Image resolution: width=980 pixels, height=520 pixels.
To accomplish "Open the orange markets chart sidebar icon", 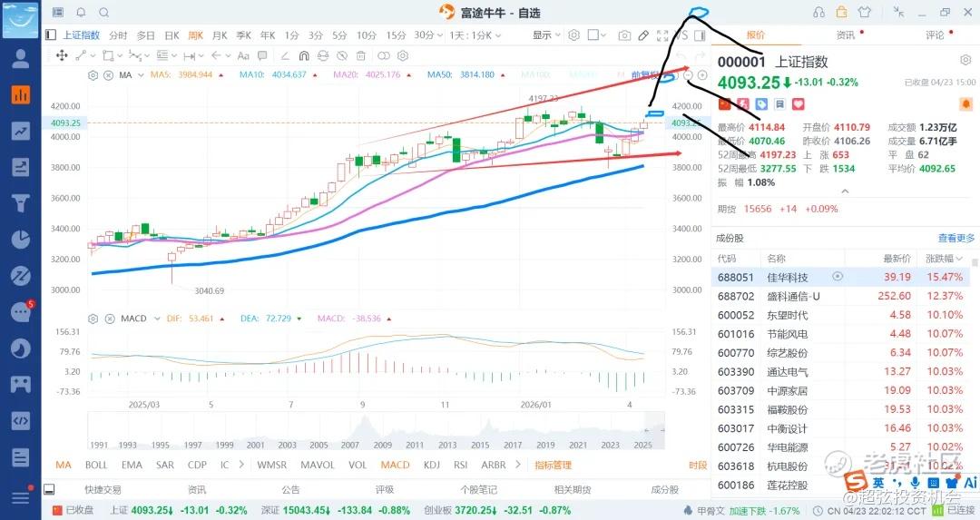I will point(21,95).
